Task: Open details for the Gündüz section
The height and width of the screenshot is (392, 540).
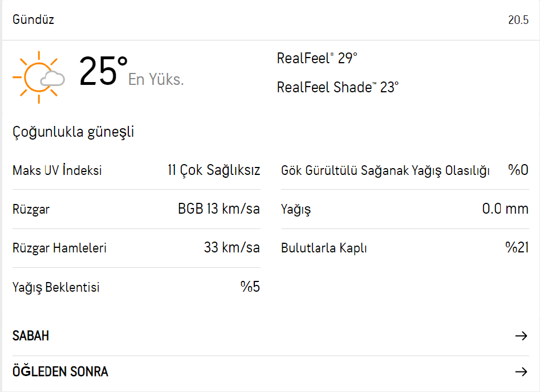Action: click(x=33, y=19)
